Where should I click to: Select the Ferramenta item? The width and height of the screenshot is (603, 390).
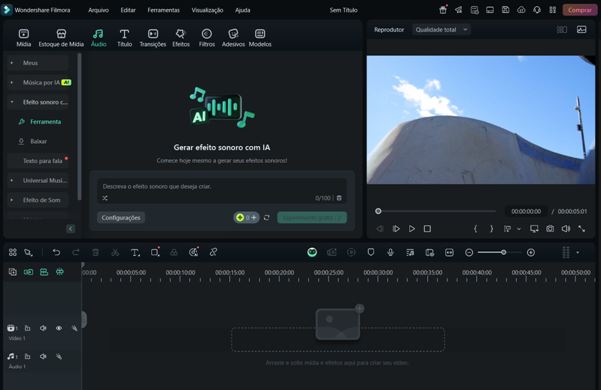click(x=40, y=122)
